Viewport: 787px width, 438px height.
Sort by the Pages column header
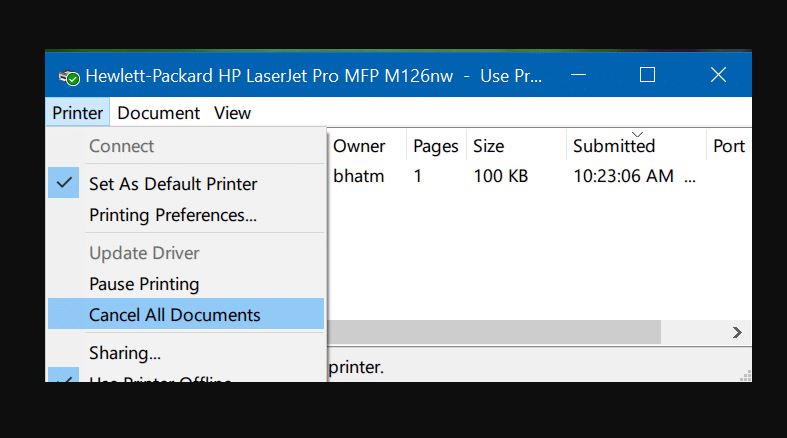pyautogui.click(x=436, y=146)
